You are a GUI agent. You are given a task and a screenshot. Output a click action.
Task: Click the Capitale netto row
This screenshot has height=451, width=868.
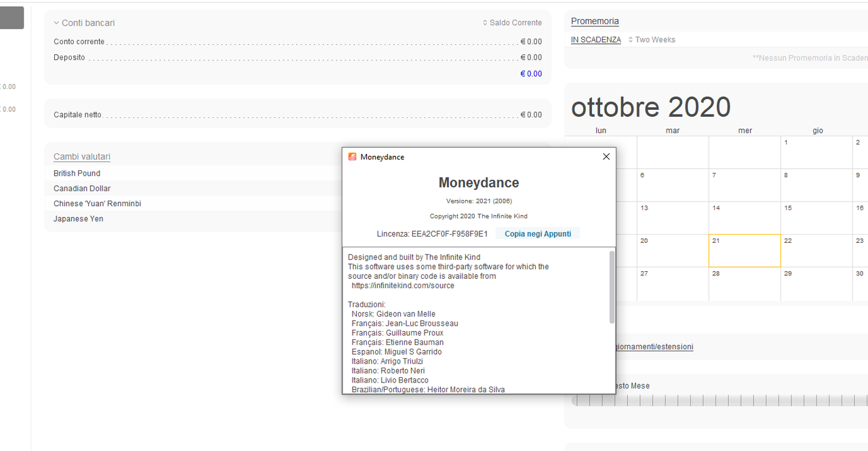pos(298,115)
